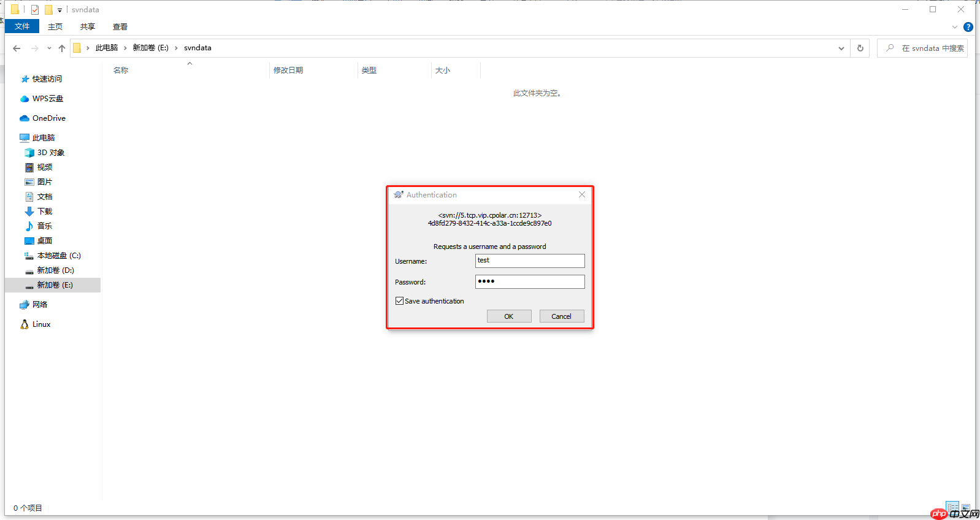Image resolution: width=980 pixels, height=520 pixels.
Task: Open the 视频 videos folder icon
Action: pyautogui.click(x=29, y=167)
